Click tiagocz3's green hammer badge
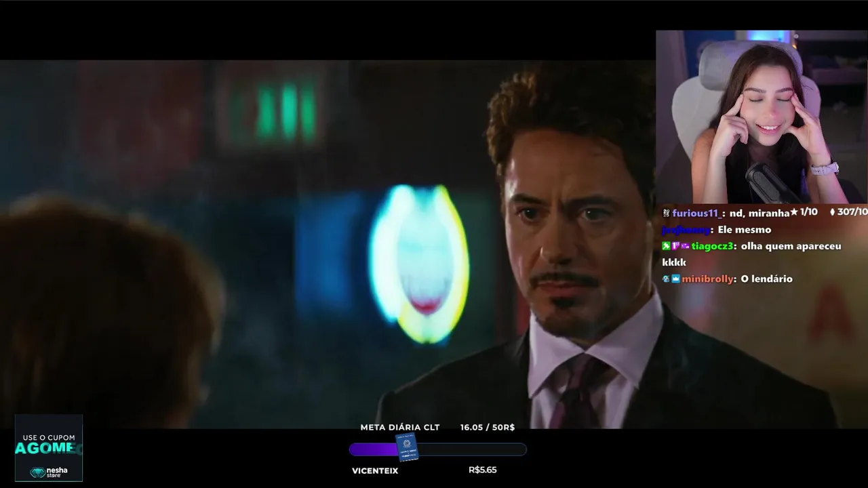This screenshot has width=868, height=488. pyautogui.click(x=666, y=246)
